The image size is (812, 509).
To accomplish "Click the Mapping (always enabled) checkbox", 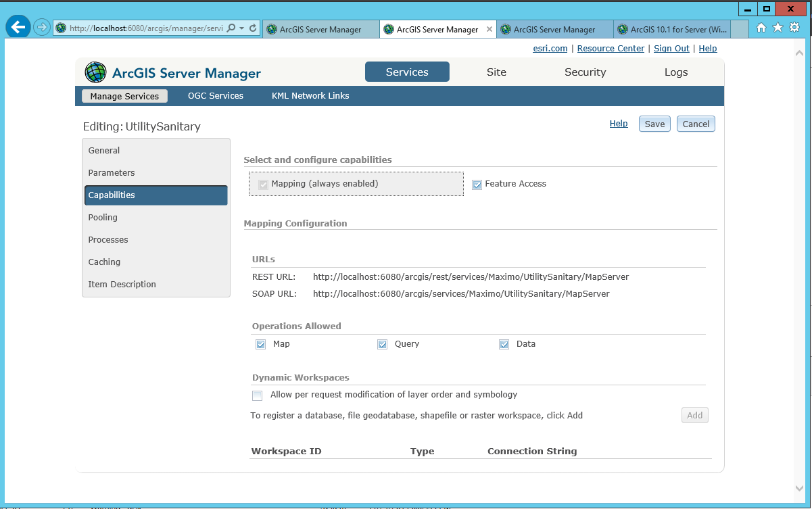I will (264, 185).
